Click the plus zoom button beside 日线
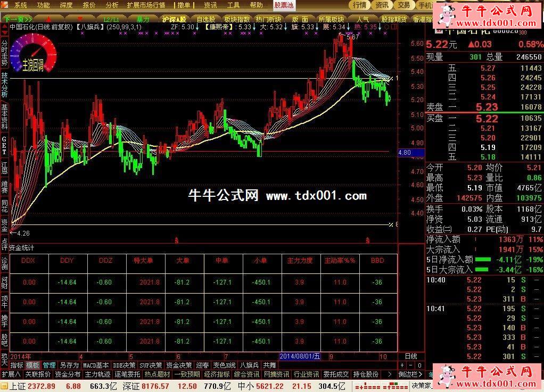Image resolution: width=544 pixels, height=392 pixels. click(402, 365)
